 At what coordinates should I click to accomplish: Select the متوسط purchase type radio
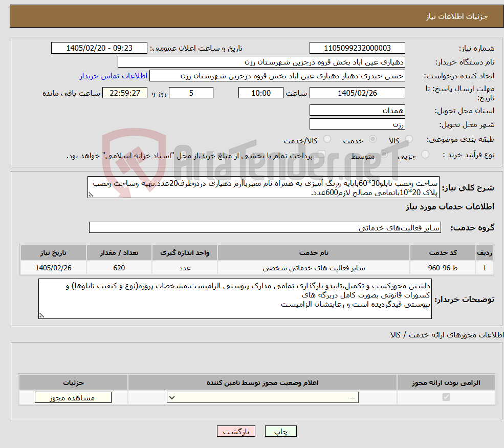pos(384,155)
